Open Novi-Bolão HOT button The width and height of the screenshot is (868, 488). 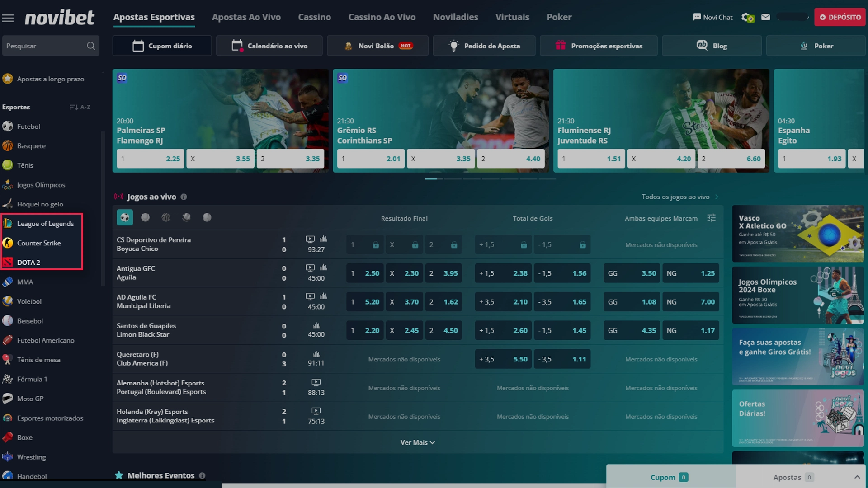[377, 46]
